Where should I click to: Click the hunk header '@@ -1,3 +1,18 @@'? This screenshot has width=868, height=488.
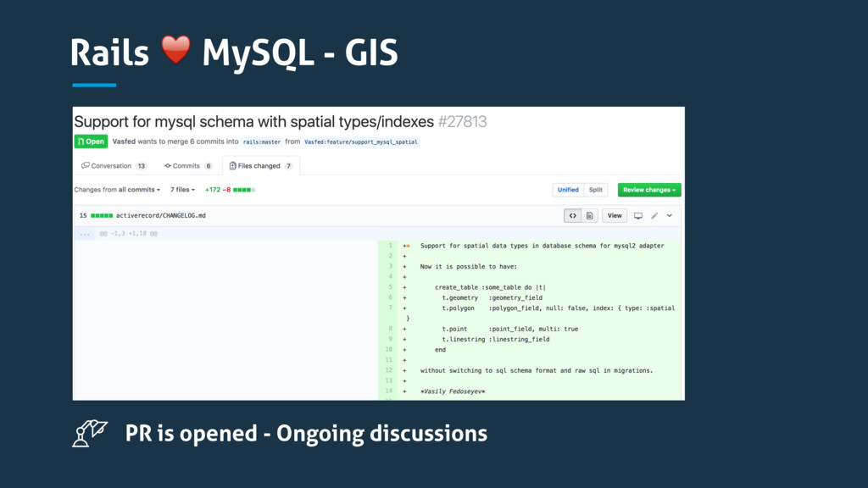coord(129,234)
